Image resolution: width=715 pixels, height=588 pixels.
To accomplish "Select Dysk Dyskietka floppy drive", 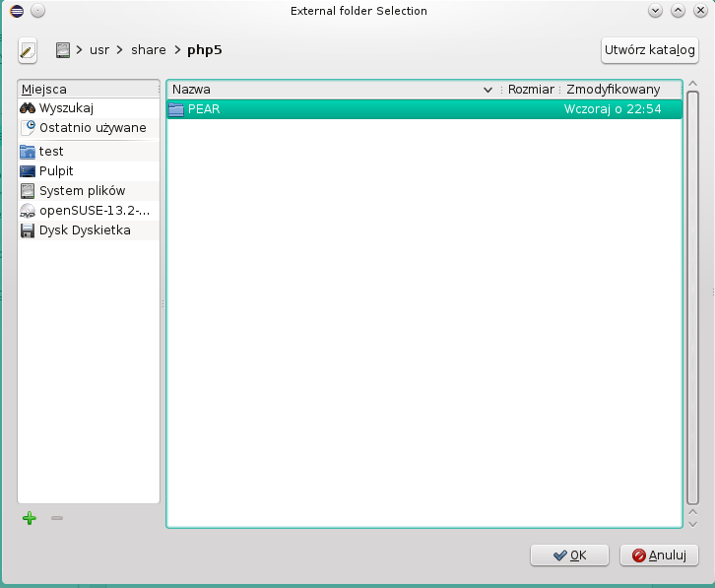I will (84, 230).
